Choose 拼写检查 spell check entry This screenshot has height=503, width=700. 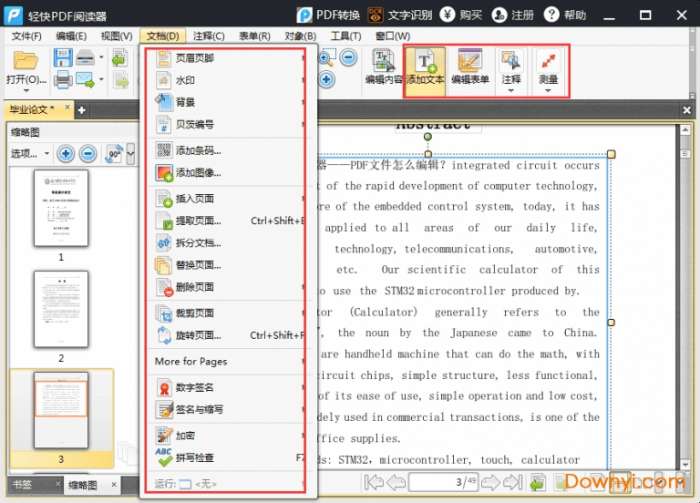pyautogui.click(x=228, y=458)
